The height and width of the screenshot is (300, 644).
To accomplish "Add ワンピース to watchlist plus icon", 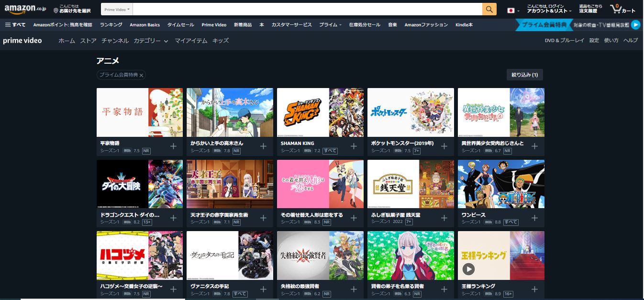I will tap(534, 218).
